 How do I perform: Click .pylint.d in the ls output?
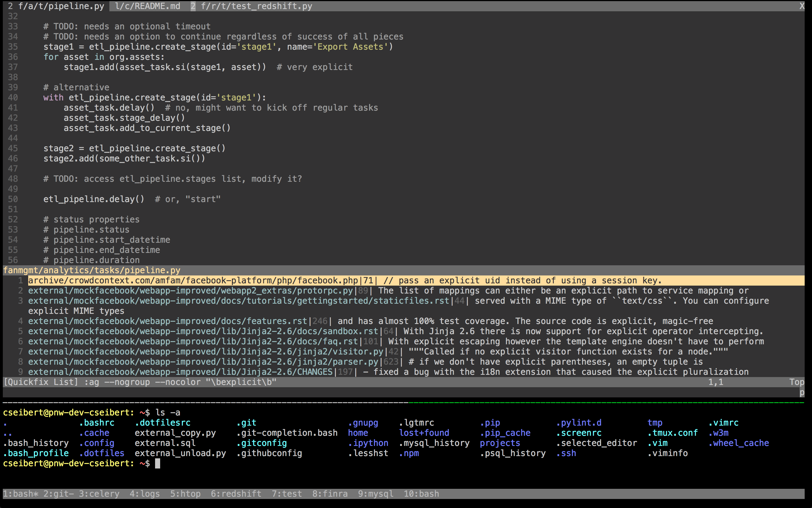click(579, 423)
